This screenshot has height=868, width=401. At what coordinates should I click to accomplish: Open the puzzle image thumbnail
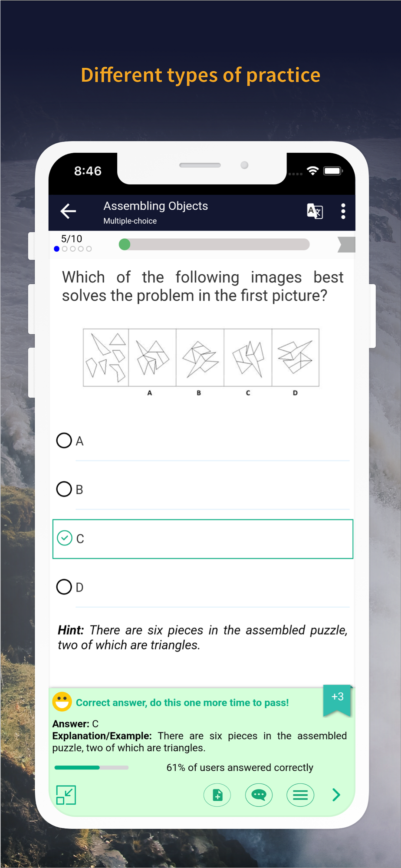(201, 362)
